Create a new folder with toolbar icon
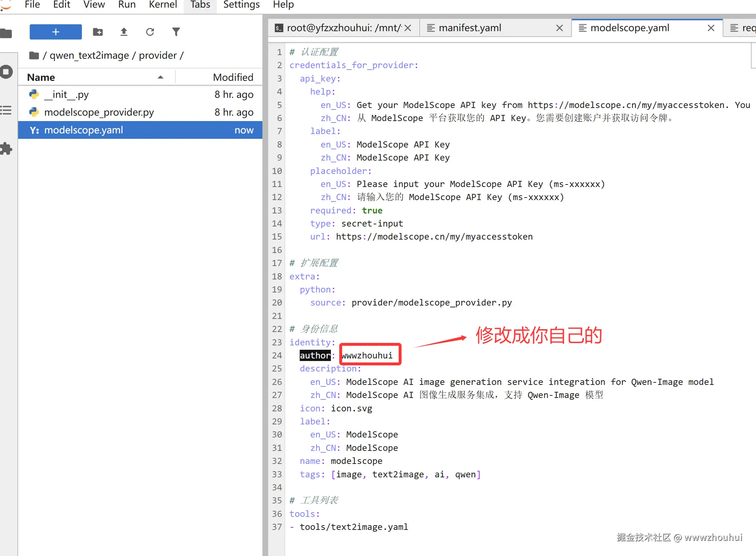Screen dimensions: 756x556 tap(98, 32)
